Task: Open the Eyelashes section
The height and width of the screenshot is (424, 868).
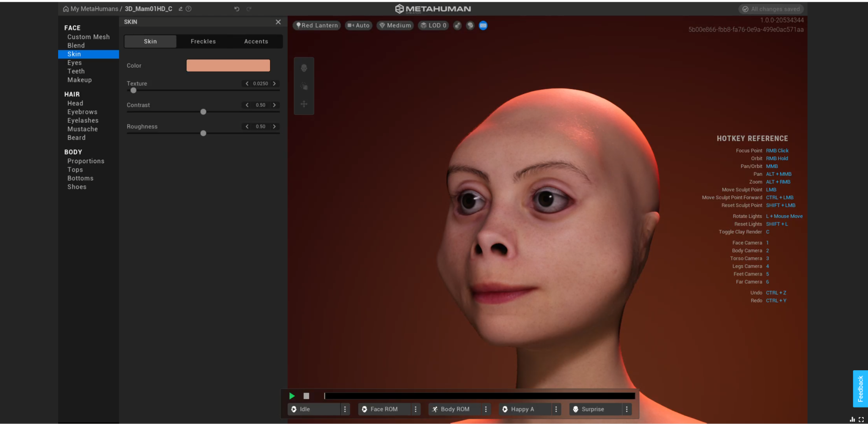Action: 83,121
